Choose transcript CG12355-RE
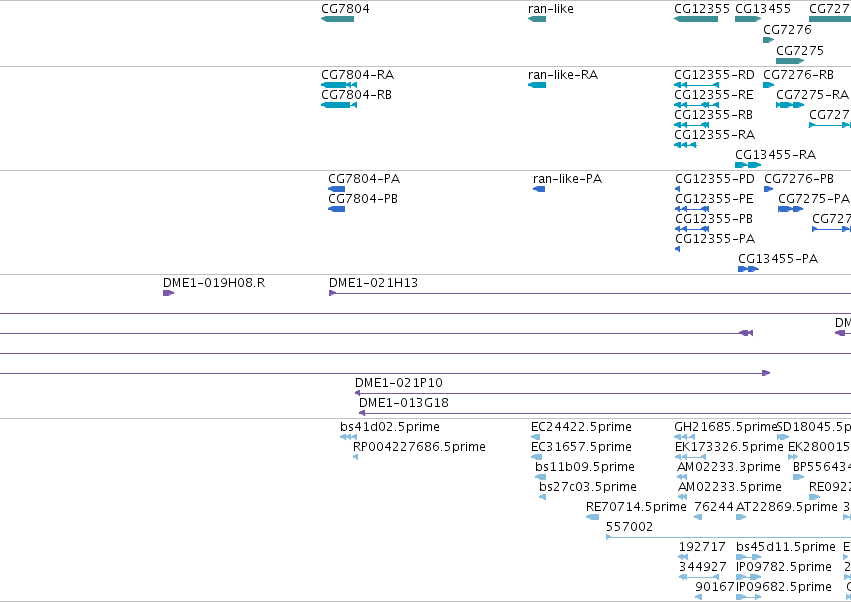Screen dimensions: 851x602 (714, 94)
